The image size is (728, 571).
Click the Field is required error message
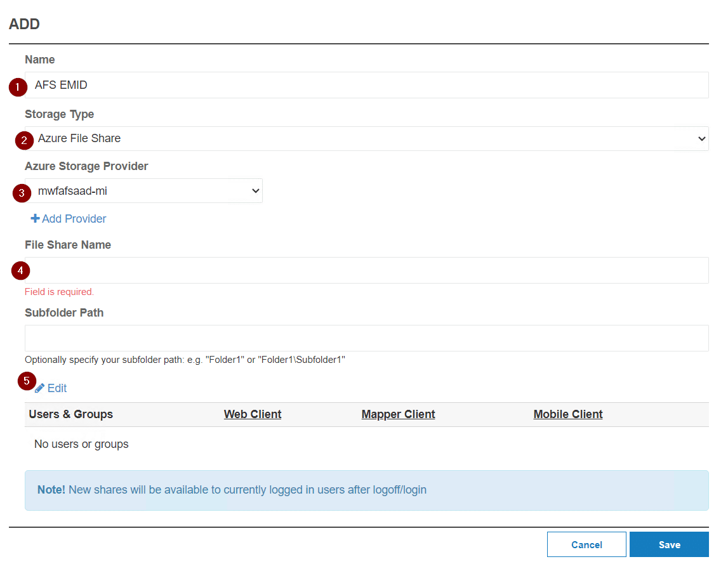tap(59, 291)
